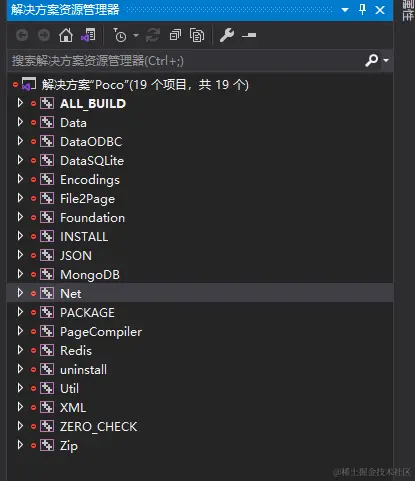
Task: Click the MongoDB project icon
Action: click(x=47, y=274)
